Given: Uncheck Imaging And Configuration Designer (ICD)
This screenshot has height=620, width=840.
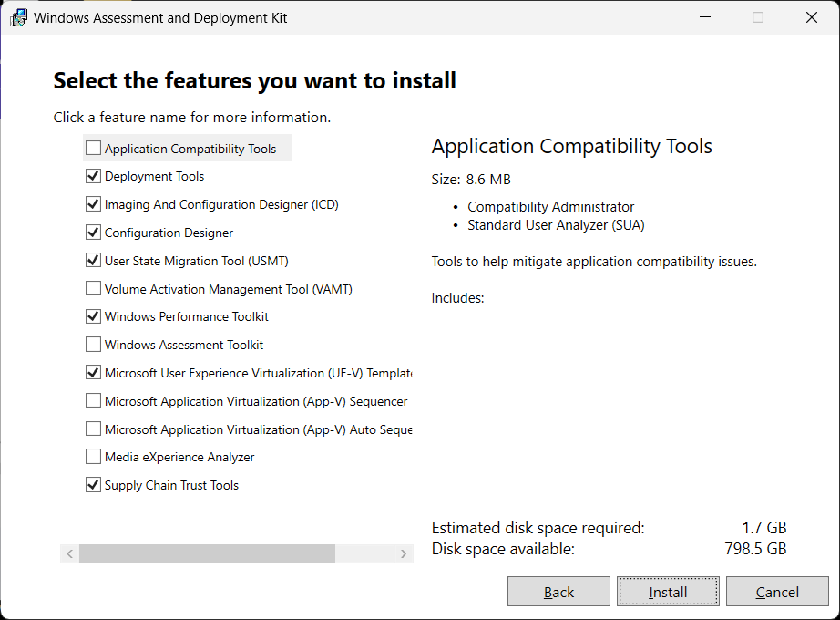Looking at the screenshot, I should tap(93, 205).
